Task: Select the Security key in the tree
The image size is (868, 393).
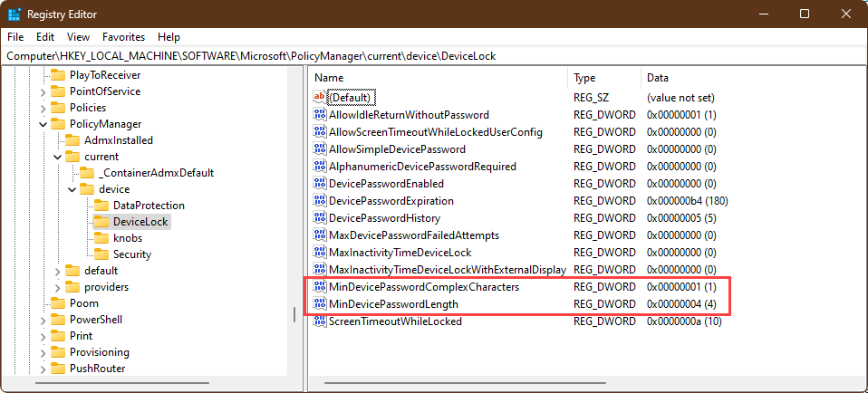Action: click(x=131, y=254)
